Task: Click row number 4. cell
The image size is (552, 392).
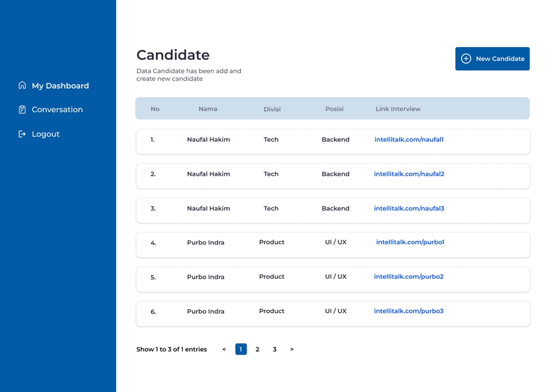Action: click(x=154, y=243)
